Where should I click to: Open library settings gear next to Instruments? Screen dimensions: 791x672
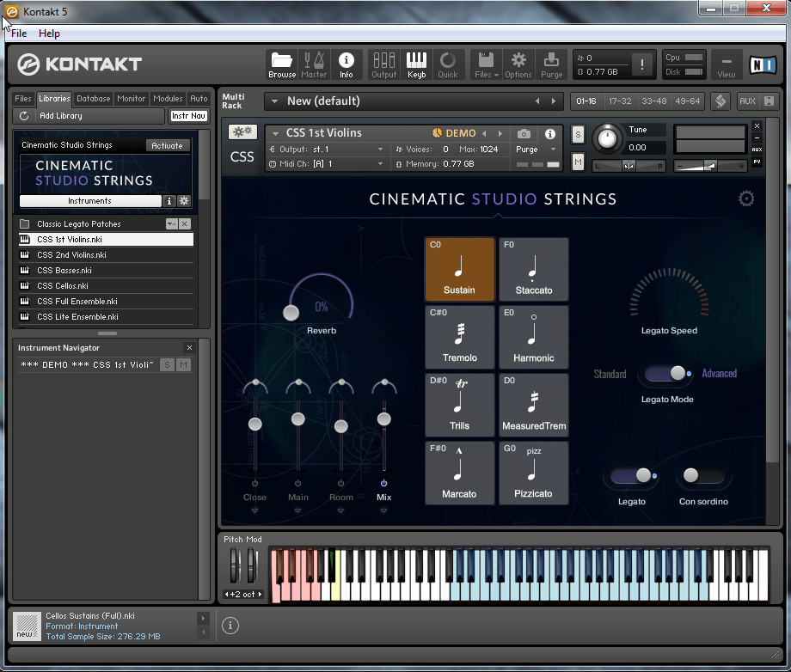tap(184, 200)
